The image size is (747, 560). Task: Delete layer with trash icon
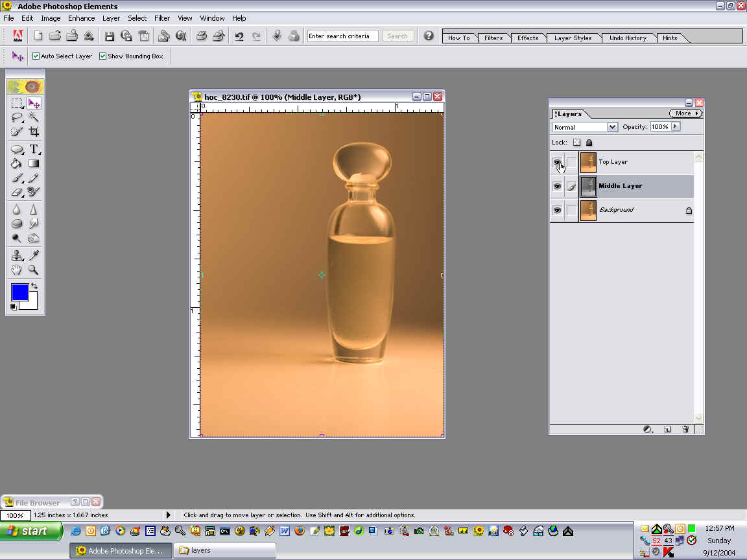(x=685, y=429)
